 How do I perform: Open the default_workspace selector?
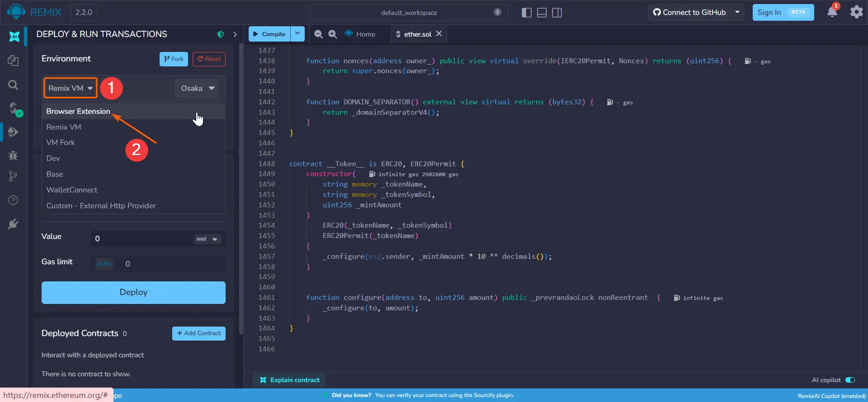coord(409,13)
